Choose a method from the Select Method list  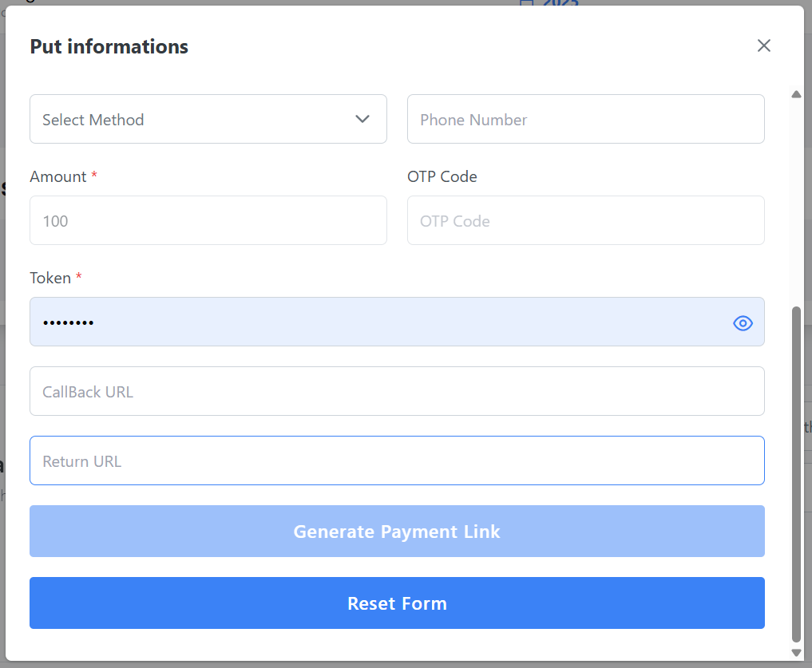coord(208,118)
